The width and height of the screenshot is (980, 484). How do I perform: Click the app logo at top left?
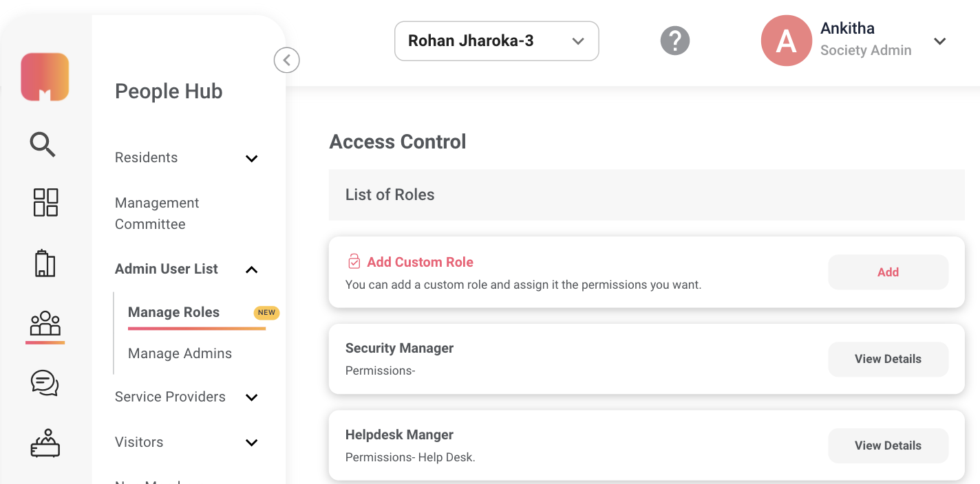coord(45,77)
